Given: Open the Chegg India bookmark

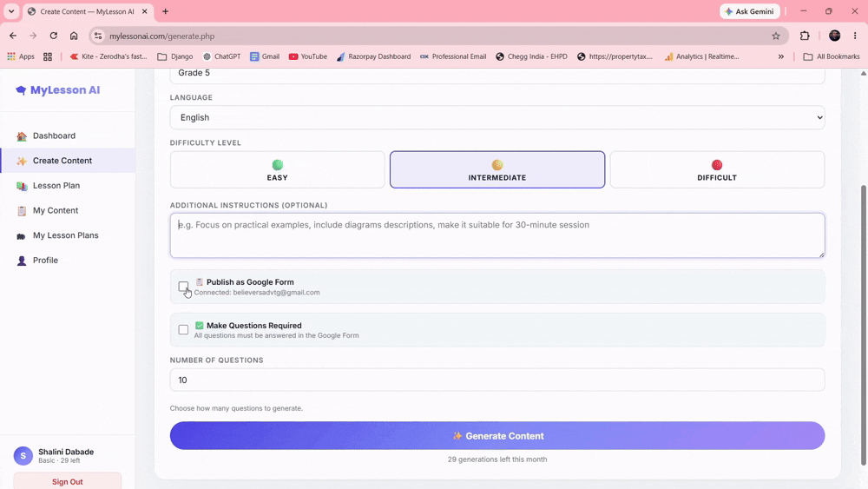Looking at the screenshot, I should click(531, 56).
